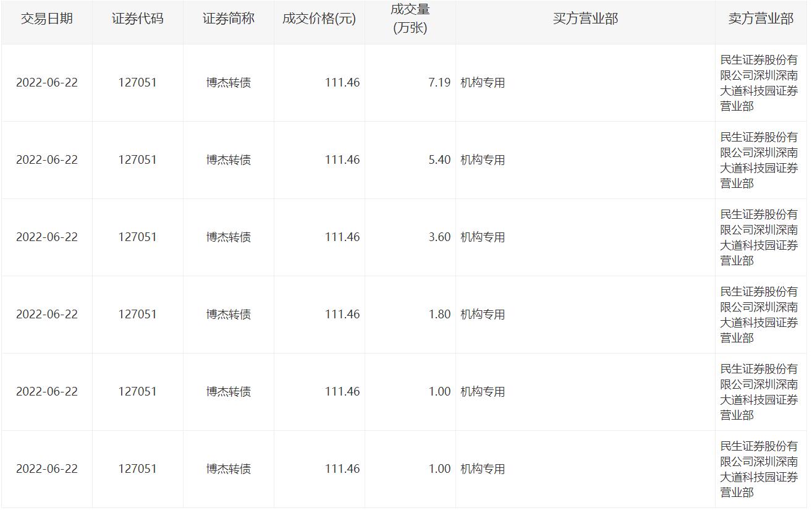Click the 证券代码 column header
The image size is (812, 513).
(x=138, y=19)
